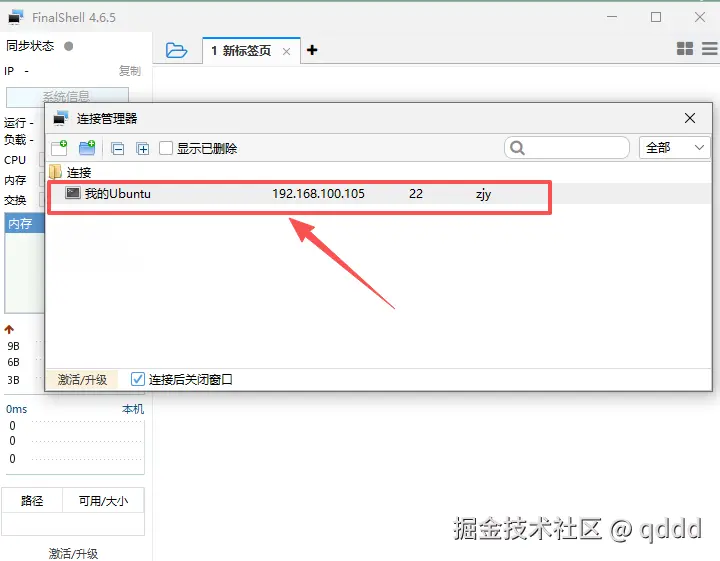Click the 路径 column header
Viewport: 720px width, 561px height.
[32, 500]
